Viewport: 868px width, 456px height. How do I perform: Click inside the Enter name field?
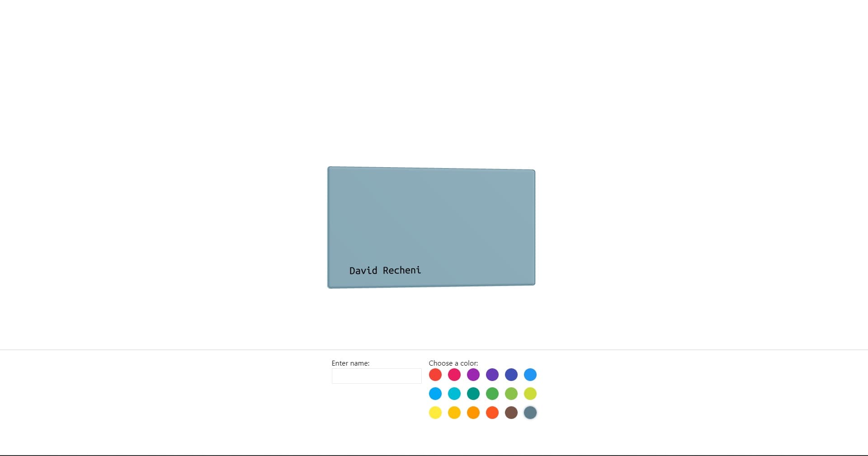click(376, 376)
